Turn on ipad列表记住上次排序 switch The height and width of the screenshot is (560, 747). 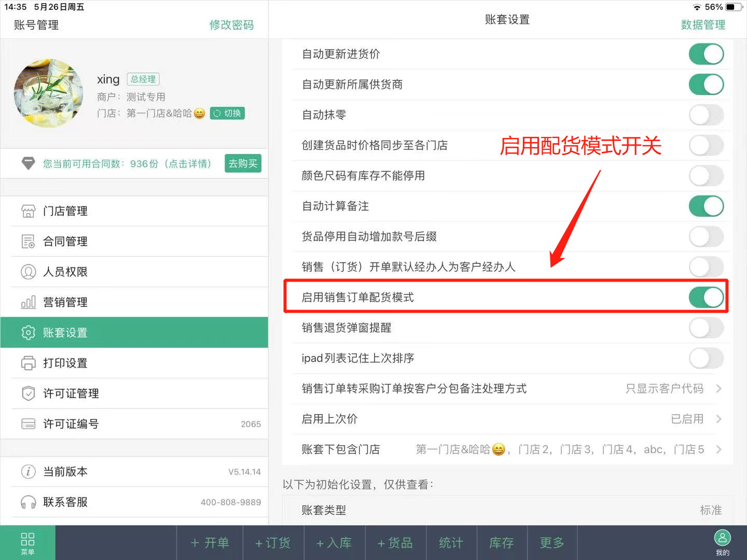(706, 358)
